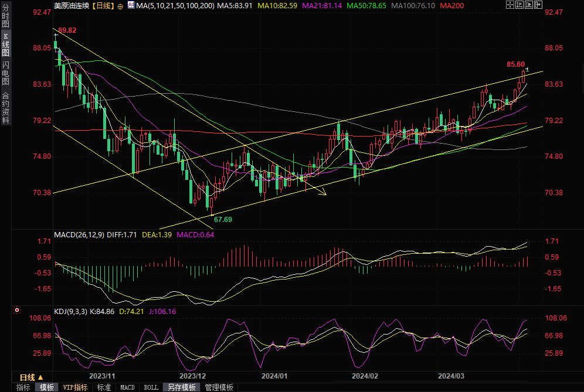The height and width of the screenshot is (392, 584).
Task: Select the K线图 sidebar tab
Action: 5,45
